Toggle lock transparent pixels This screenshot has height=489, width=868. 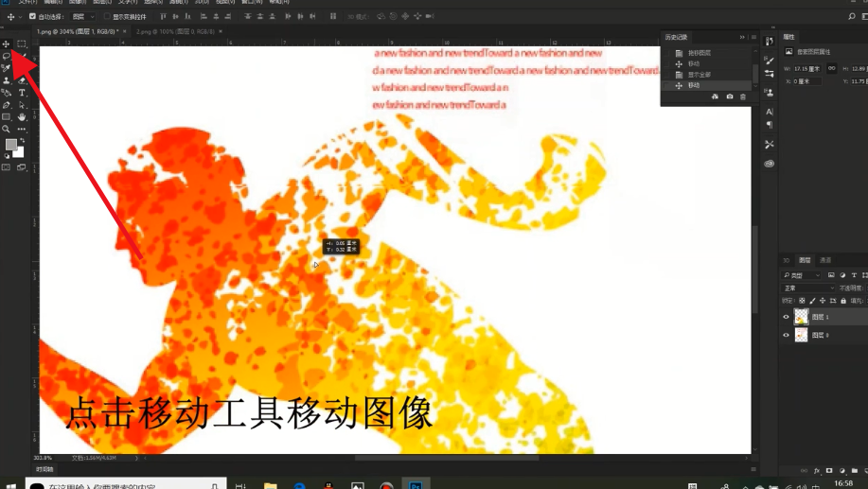(x=802, y=301)
